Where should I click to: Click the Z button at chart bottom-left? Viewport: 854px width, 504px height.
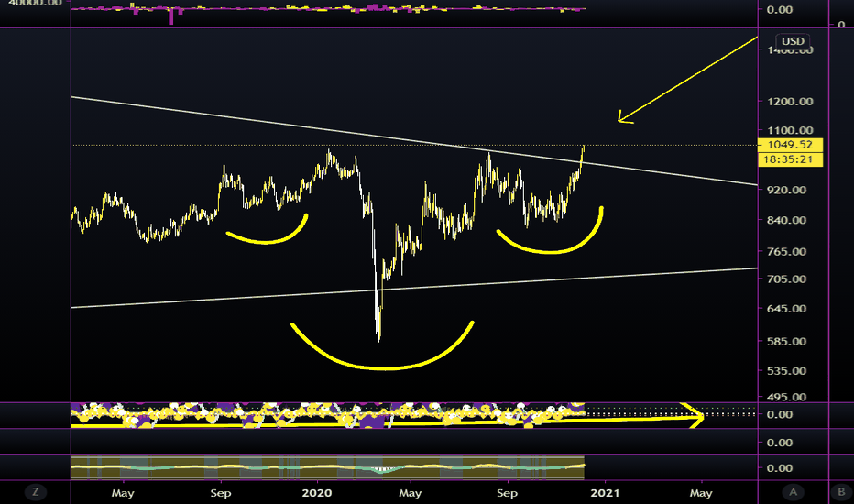pos(36,493)
